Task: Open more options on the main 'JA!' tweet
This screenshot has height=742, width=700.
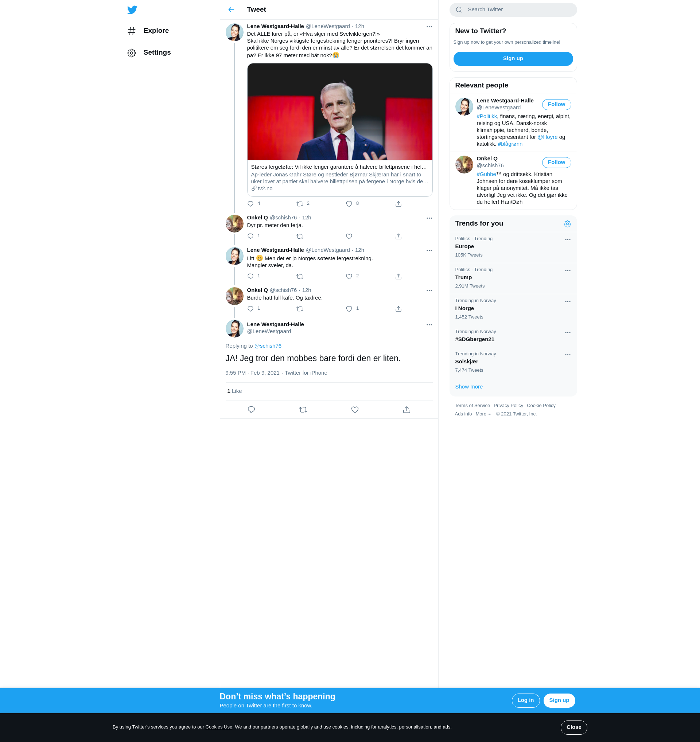Action: pyautogui.click(x=429, y=325)
